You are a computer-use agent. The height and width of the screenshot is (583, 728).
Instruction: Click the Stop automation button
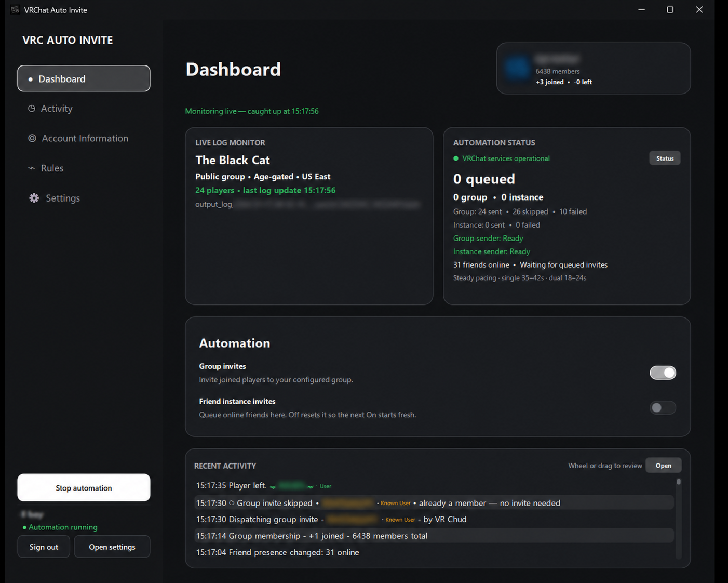pos(84,488)
